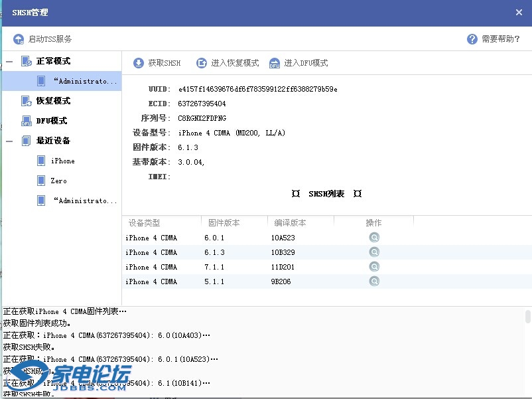Click the 进入恢复模式 toolbar icon
Image resolution: width=532 pixels, height=399 pixels.
tap(202, 63)
